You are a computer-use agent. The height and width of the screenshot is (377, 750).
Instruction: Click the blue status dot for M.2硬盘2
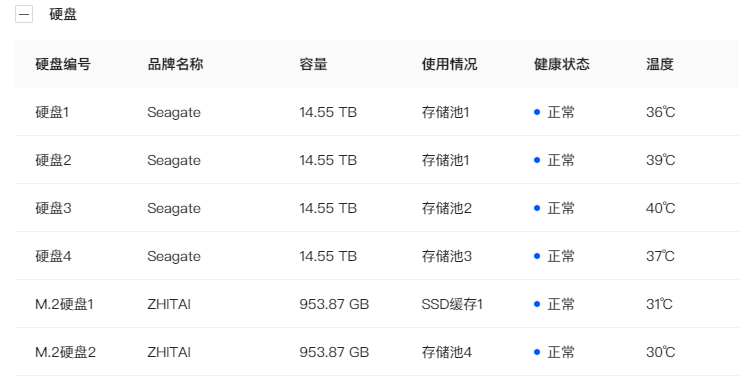537,352
